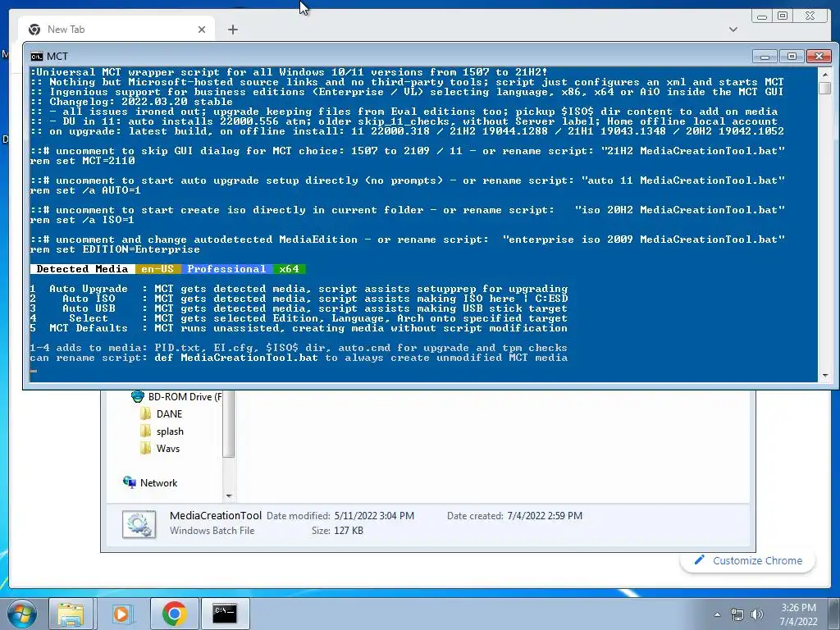Open Windows Explorer from the taskbar
Viewport: 840px width, 630px height.
tap(71, 614)
